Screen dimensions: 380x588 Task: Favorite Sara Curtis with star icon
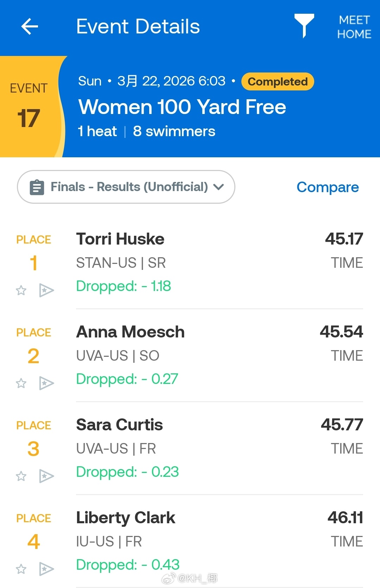point(21,476)
